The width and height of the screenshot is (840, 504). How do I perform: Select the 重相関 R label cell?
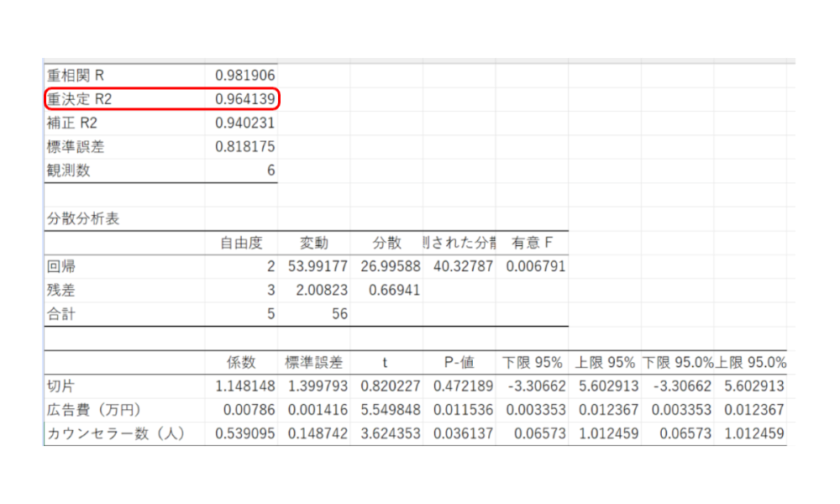click(76, 76)
